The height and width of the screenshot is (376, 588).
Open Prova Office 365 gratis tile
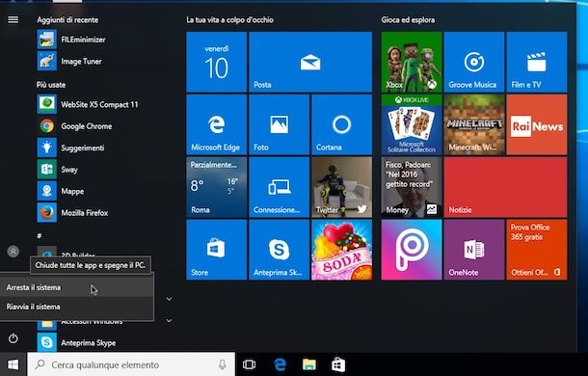click(537, 250)
